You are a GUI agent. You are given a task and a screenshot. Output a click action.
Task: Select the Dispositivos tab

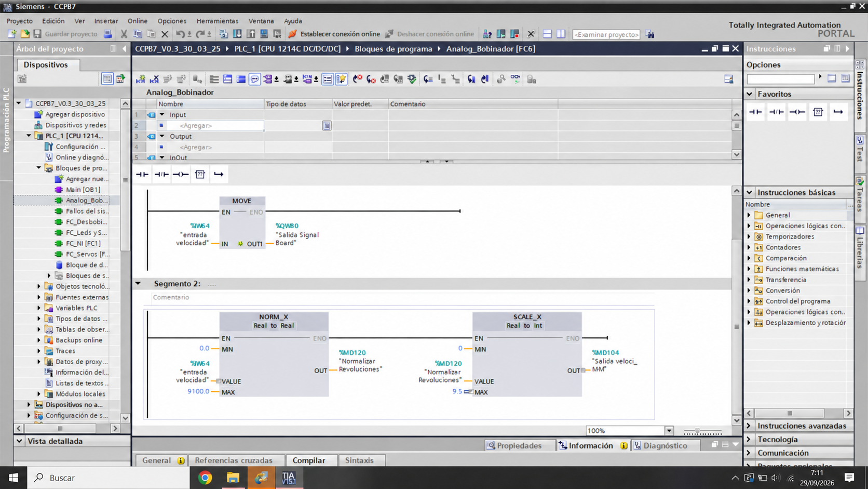[x=46, y=64]
